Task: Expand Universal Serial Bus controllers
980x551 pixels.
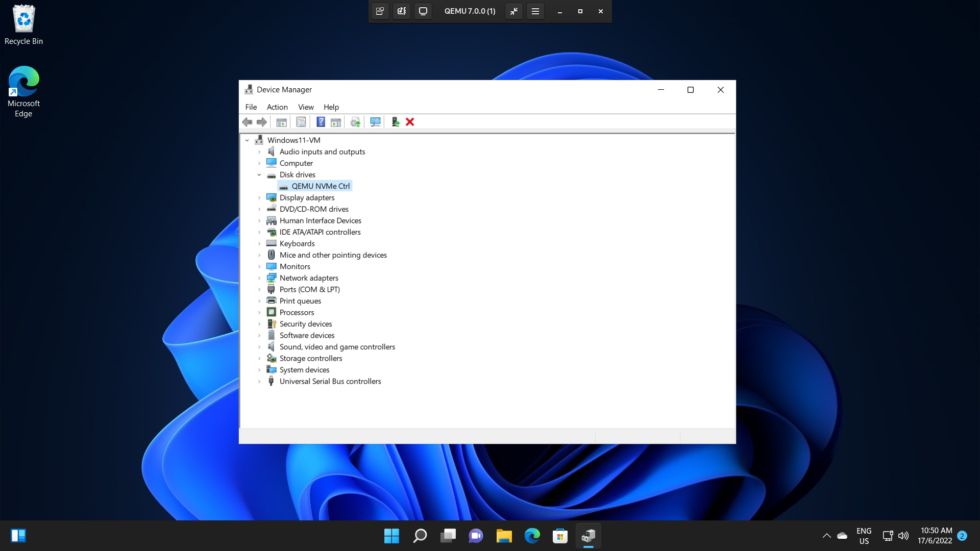Action: pos(259,382)
